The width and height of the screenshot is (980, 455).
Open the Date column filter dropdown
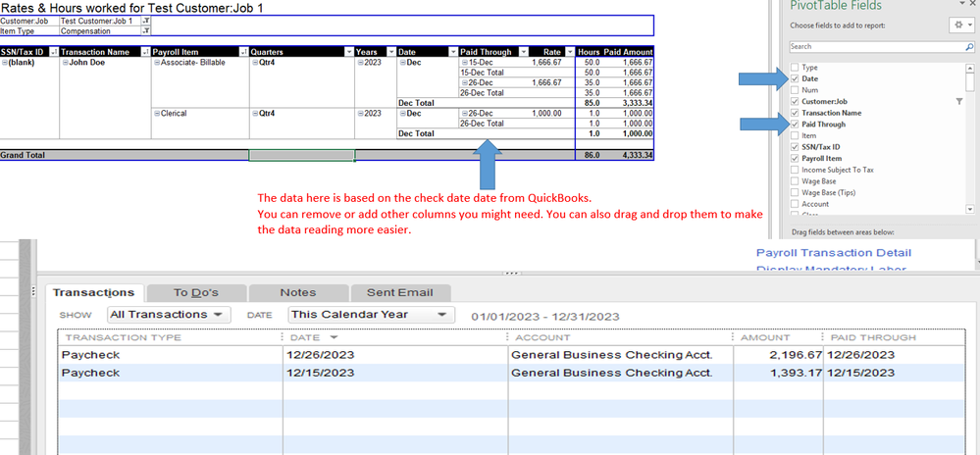[454, 52]
